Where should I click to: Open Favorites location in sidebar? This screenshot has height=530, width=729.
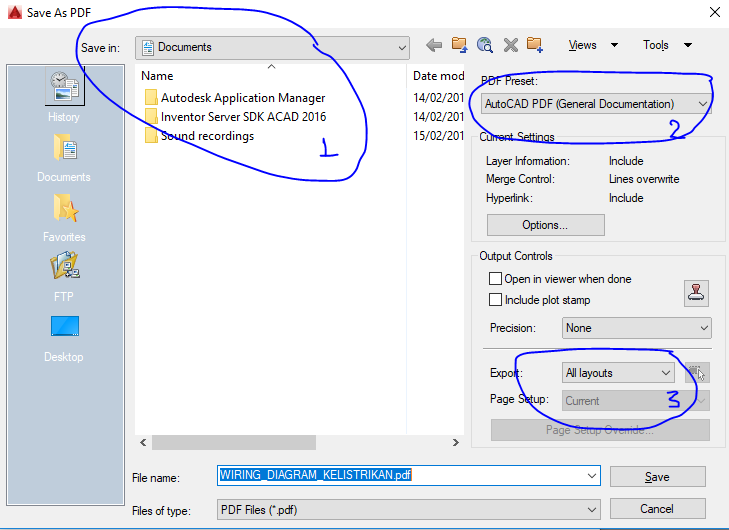64,218
